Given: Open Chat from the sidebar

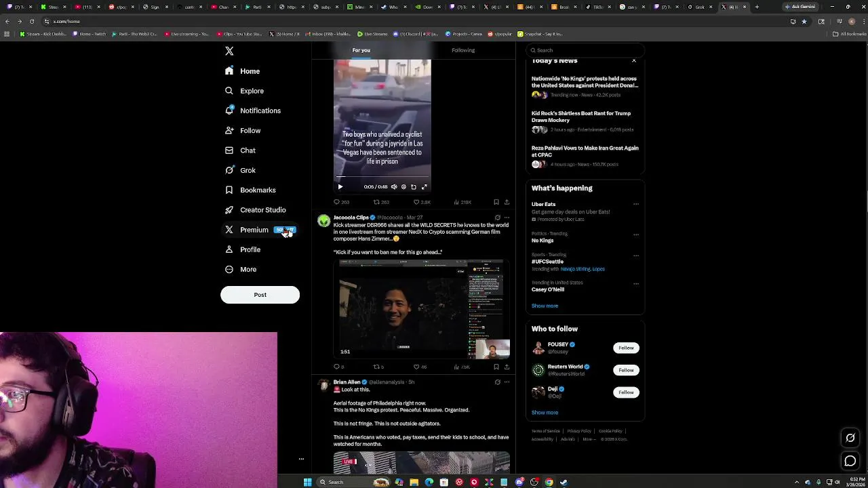Looking at the screenshot, I should tap(240, 150).
